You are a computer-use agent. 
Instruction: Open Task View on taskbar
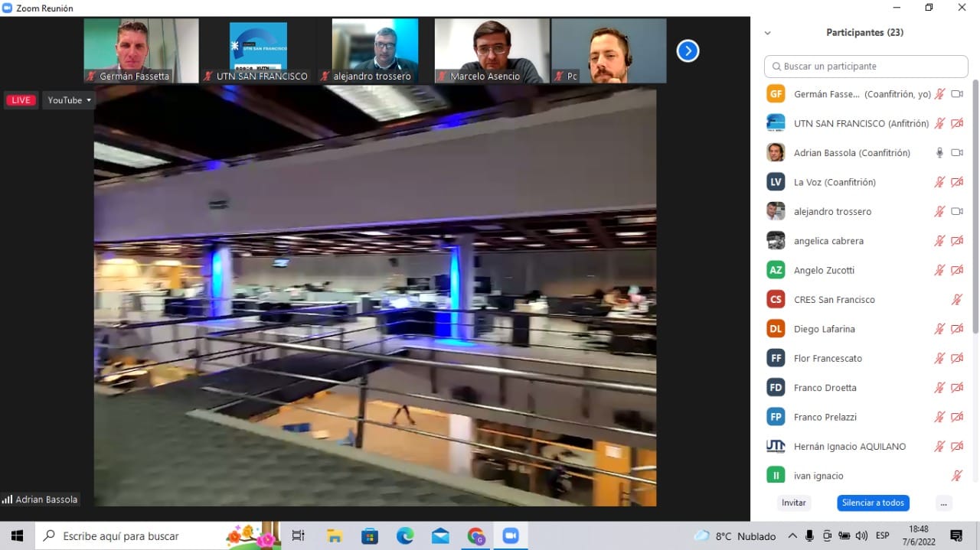(x=298, y=535)
